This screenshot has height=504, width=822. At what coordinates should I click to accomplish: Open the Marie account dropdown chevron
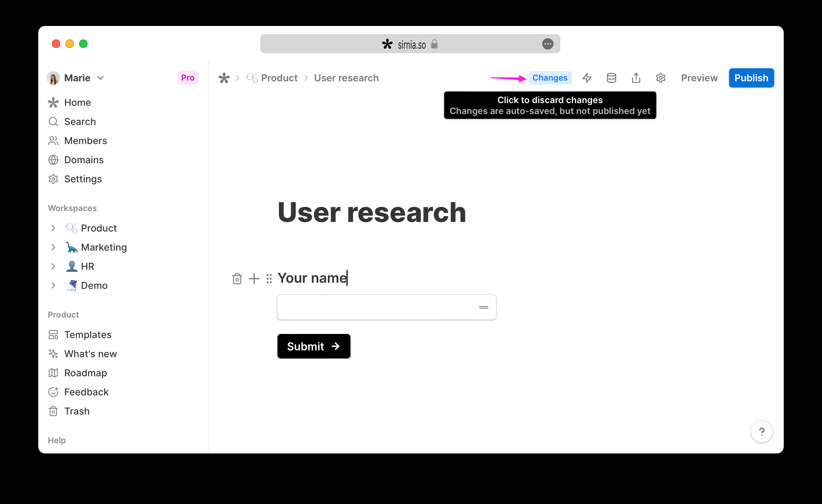pyautogui.click(x=100, y=78)
